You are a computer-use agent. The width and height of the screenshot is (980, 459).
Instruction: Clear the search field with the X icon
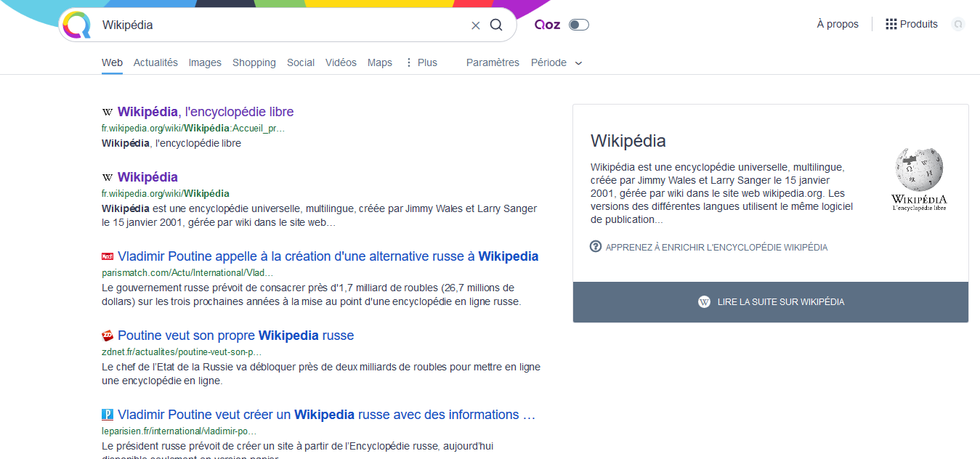pyautogui.click(x=476, y=25)
